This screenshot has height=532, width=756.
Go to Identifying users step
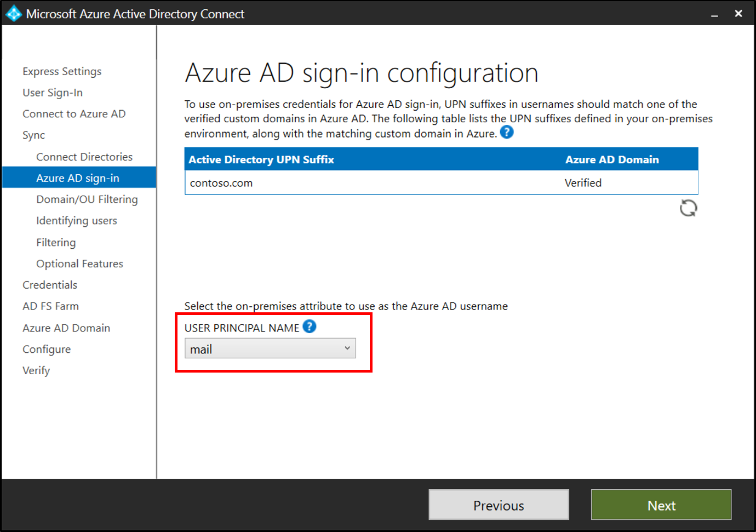click(x=77, y=221)
